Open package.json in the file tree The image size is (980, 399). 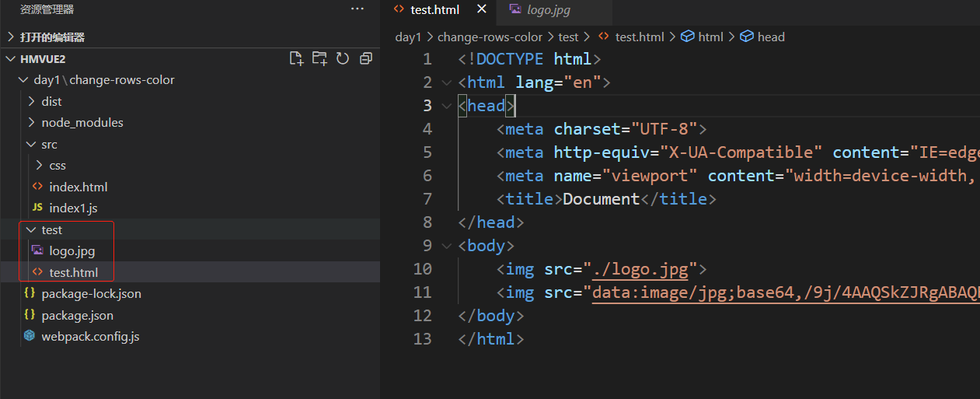(77, 315)
